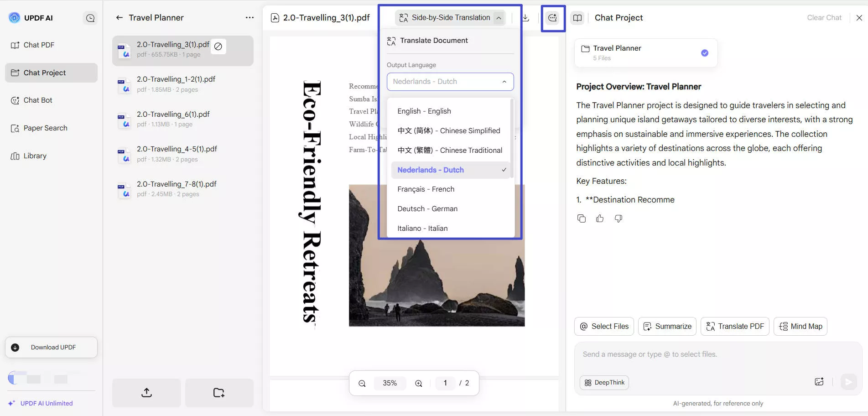The image size is (868, 416).
Task: Click the Travel Planner folder card
Action: click(x=646, y=53)
